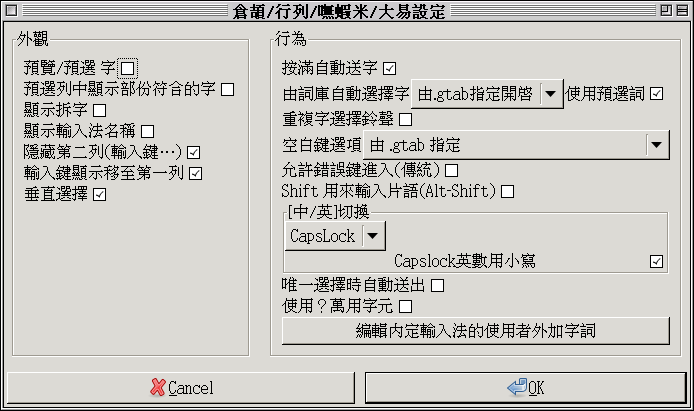Uncheck 輸入鍵顯示移至第一列 option

click(x=196, y=173)
